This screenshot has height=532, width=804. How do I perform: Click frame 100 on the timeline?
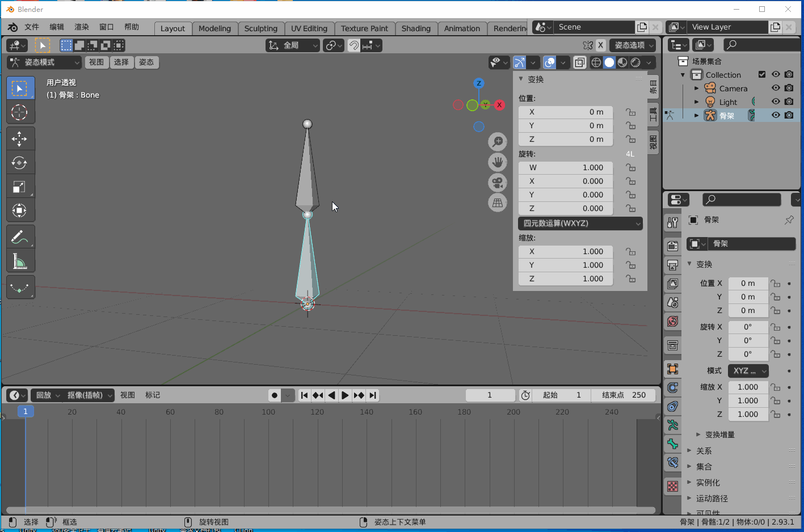pos(268,412)
